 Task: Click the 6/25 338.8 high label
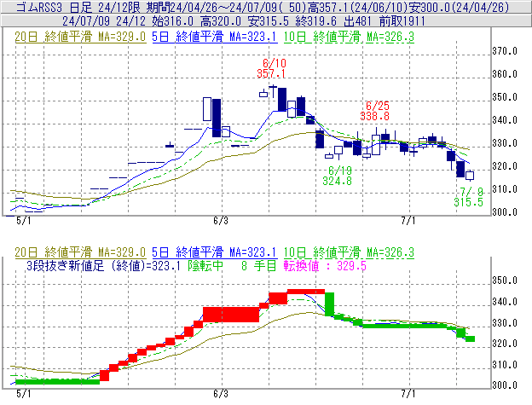point(374,111)
